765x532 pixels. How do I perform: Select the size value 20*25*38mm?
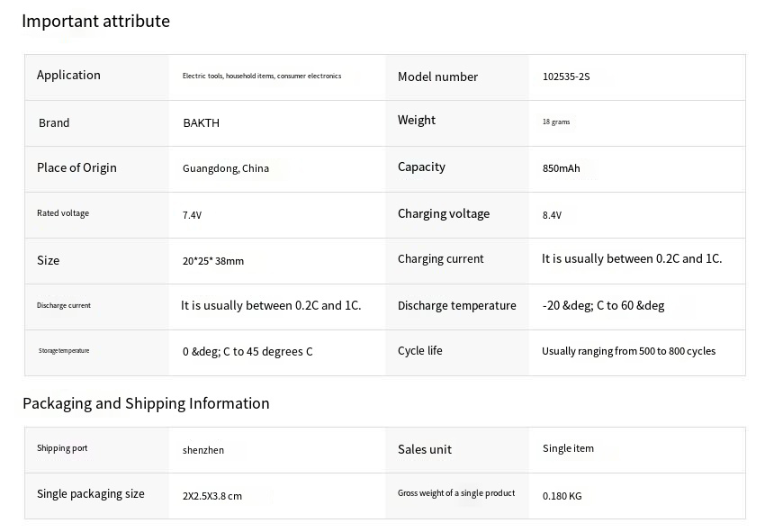[212, 261]
